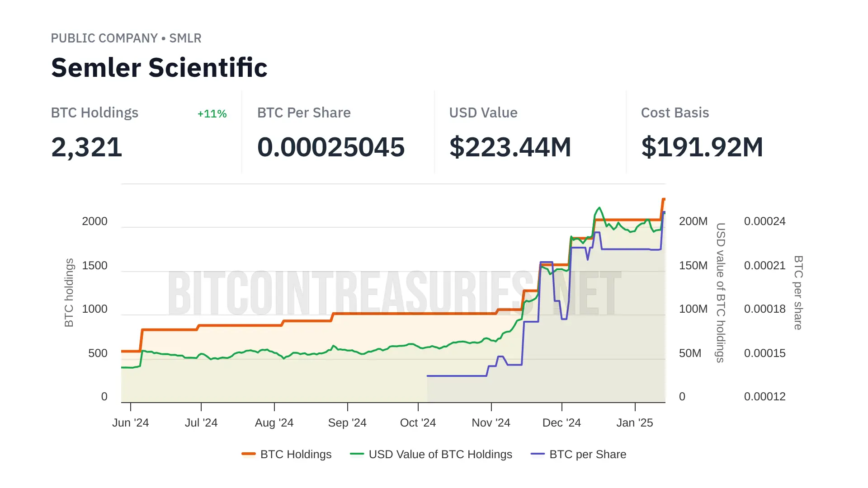Click the 200M tick on USD value axis
The image size is (868, 488).
coord(693,221)
